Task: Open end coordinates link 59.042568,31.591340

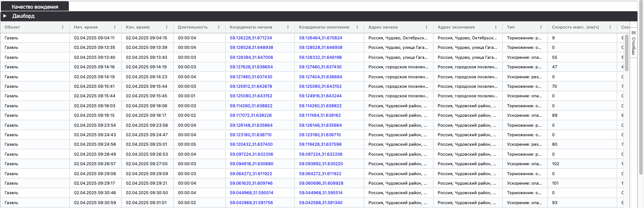Action: click(x=320, y=202)
